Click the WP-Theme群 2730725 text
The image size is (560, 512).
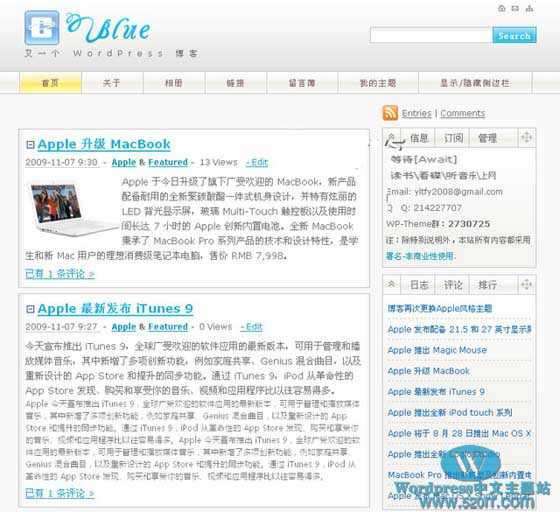pos(438,224)
